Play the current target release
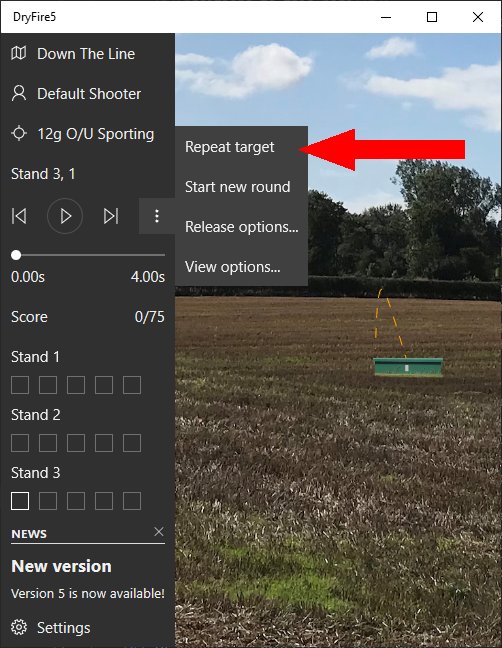 (65, 216)
